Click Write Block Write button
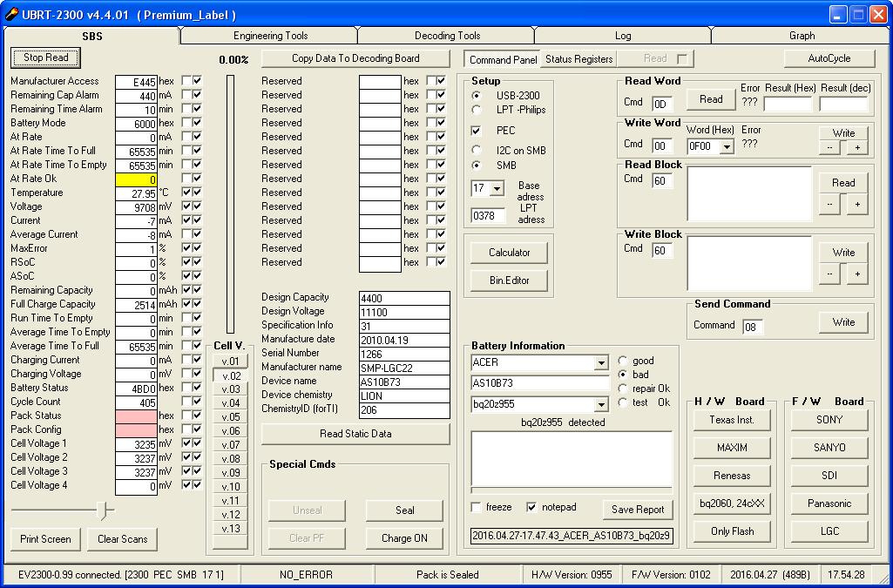The width and height of the screenshot is (893, 588). [843, 252]
